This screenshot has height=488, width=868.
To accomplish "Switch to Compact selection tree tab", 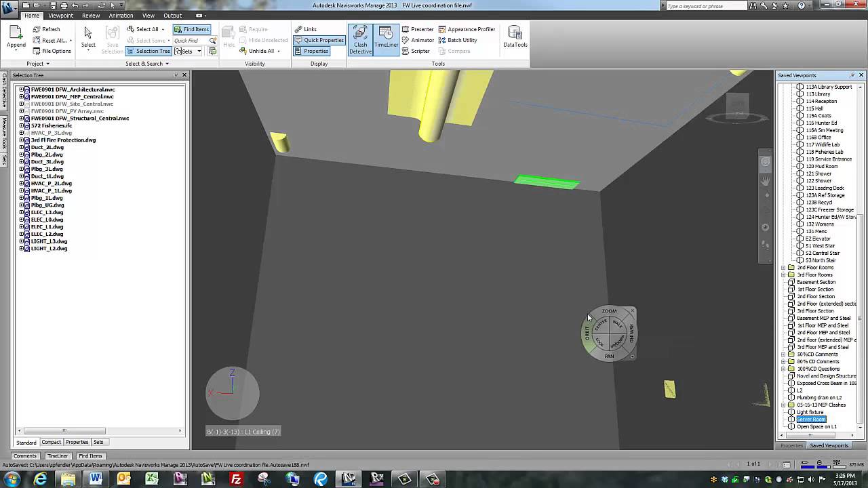I will [x=51, y=442].
